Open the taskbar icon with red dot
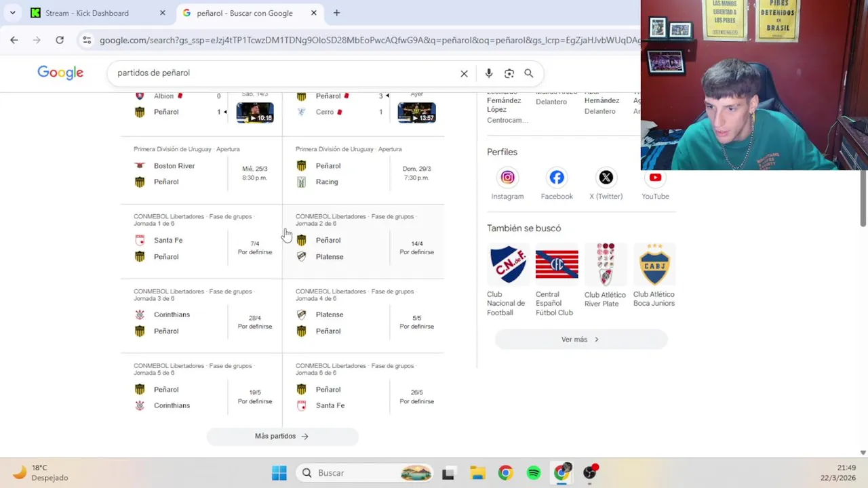Image resolution: width=868 pixels, height=488 pixels. pyautogui.click(x=591, y=473)
